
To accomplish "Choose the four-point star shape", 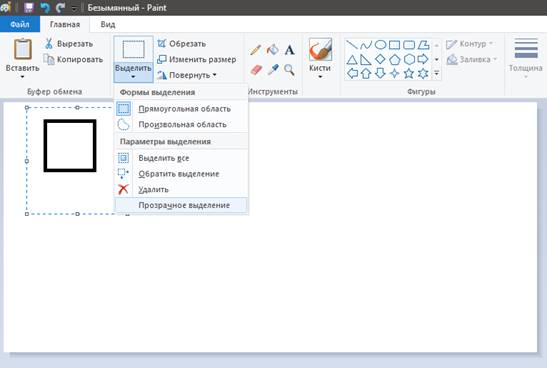I will point(395,74).
